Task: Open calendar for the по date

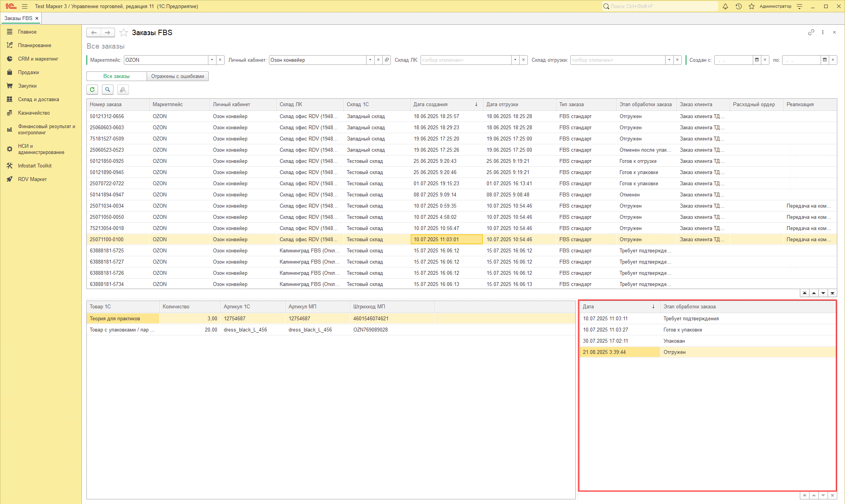Action: (x=825, y=60)
